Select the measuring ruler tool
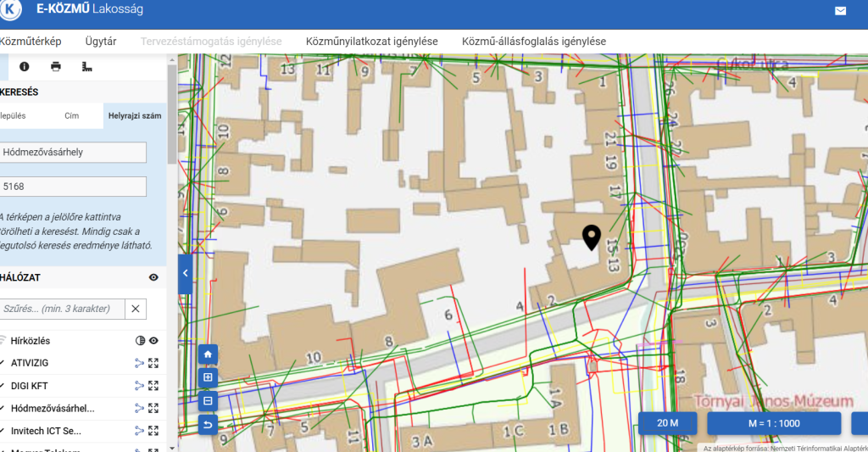The image size is (868, 452). tap(86, 66)
